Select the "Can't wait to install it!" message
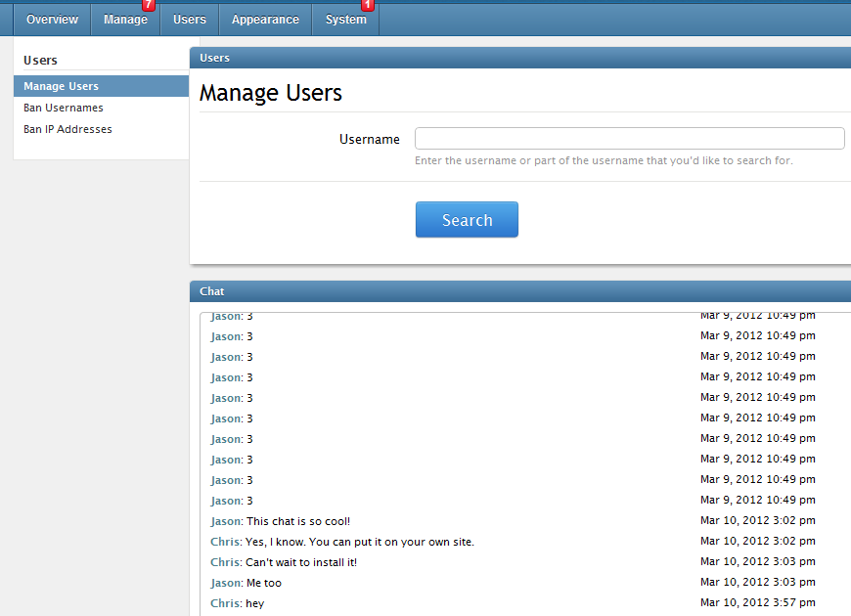 (x=300, y=562)
